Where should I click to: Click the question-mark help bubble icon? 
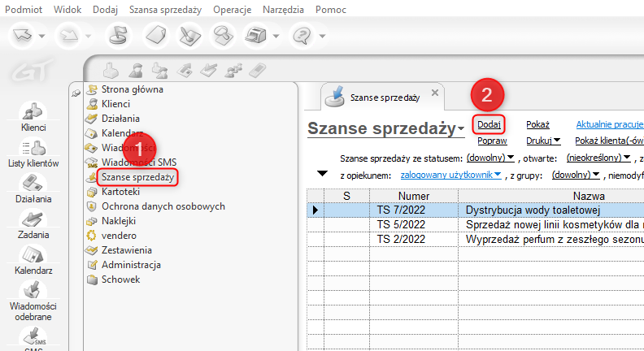pyautogui.click(x=302, y=36)
